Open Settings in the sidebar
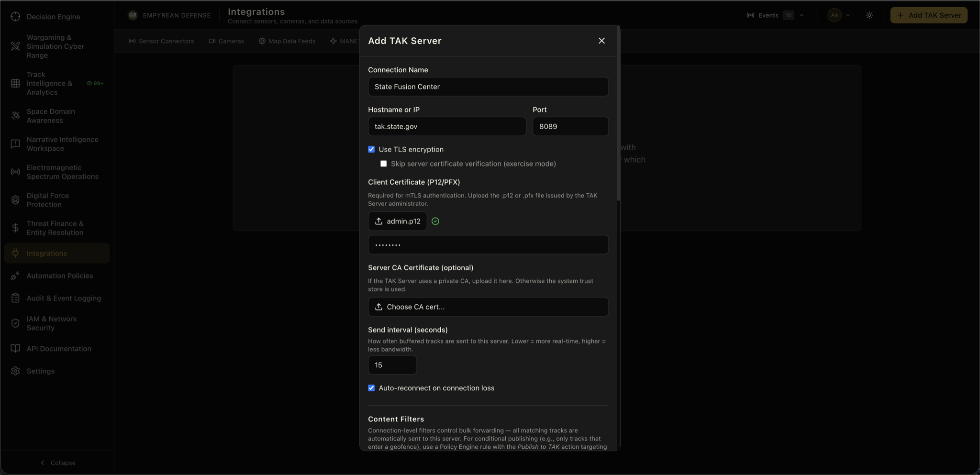This screenshot has width=980, height=475. (x=57, y=371)
